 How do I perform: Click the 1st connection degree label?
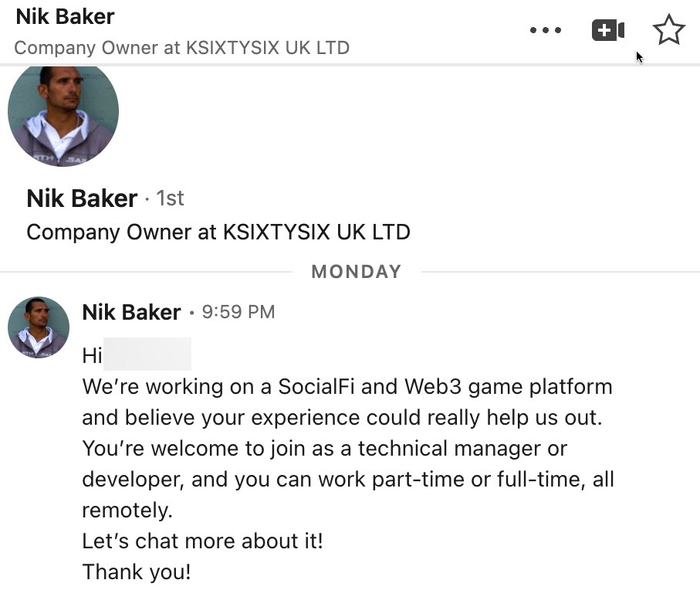coord(170,198)
